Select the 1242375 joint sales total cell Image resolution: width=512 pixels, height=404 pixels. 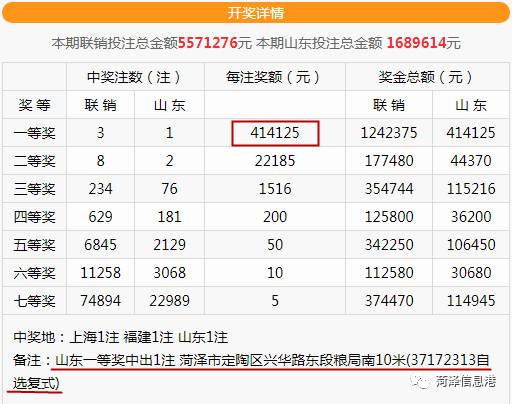[x=389, y=133]
